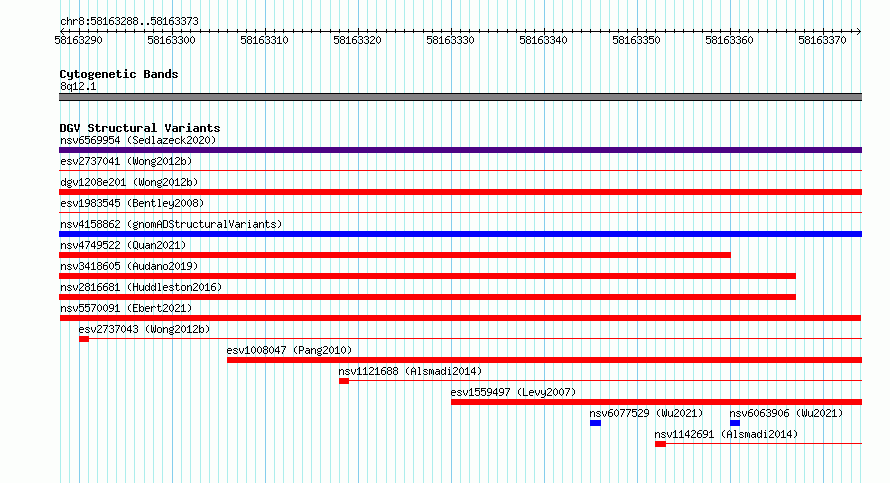Image resolution: width=890 pixels, height=483 pixels.
Task: Click ruler position 58163320
Action: (x=358, y=40)
